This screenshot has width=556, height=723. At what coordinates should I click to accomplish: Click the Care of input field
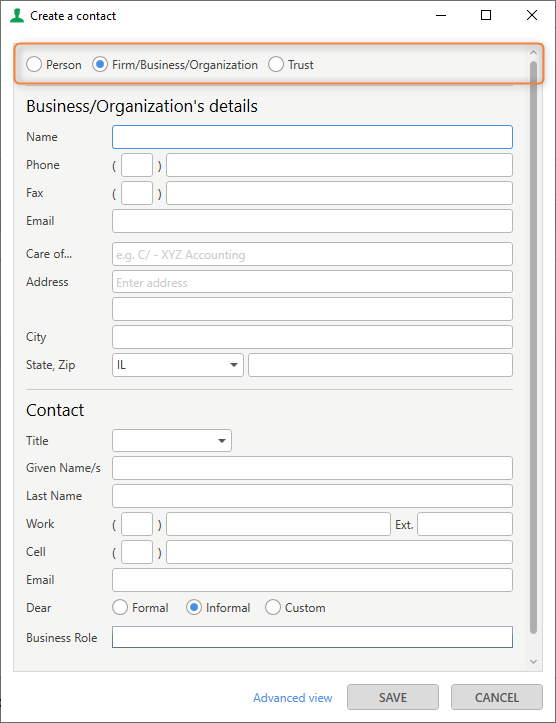312,254
